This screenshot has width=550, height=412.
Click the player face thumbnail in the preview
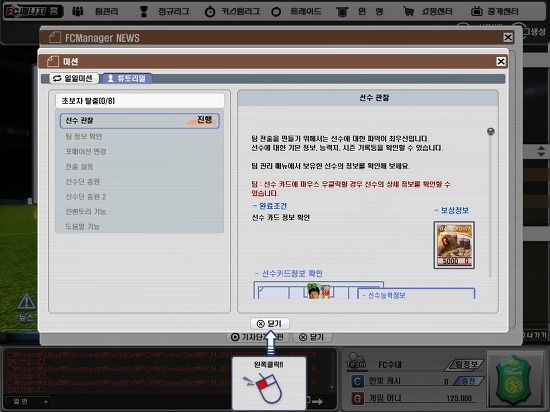(314, 291)
